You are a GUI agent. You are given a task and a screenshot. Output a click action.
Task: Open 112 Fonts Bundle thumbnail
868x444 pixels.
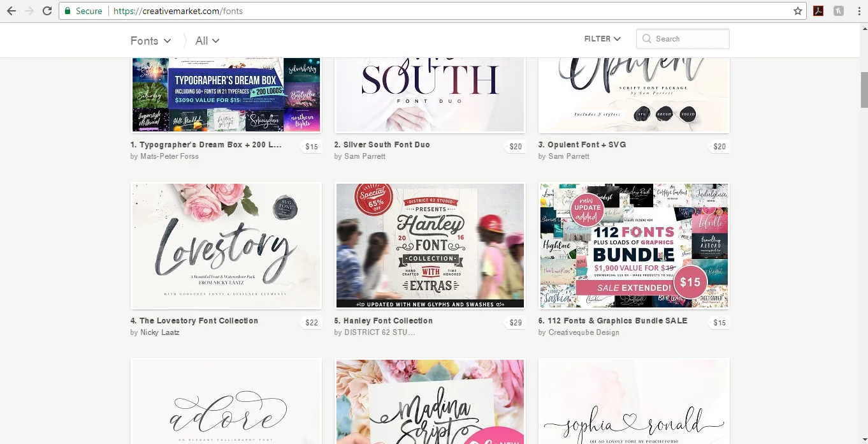[x=634, y=246]
